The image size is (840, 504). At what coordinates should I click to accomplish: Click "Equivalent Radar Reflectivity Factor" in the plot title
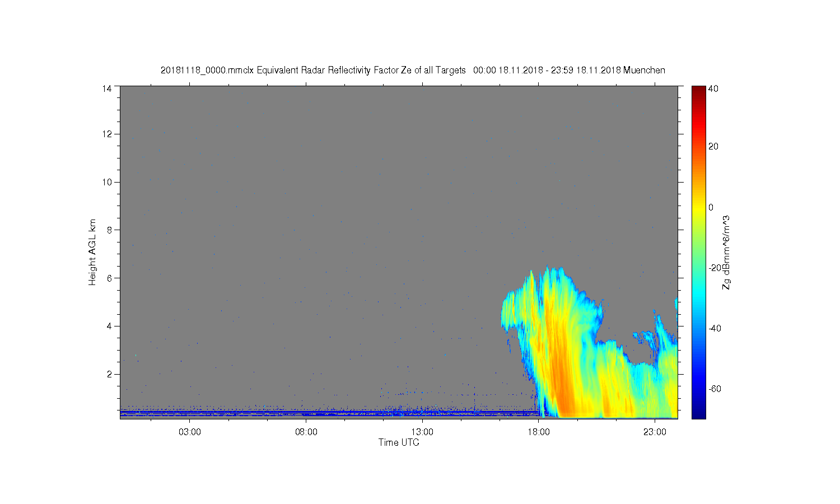tap(328, 71)
